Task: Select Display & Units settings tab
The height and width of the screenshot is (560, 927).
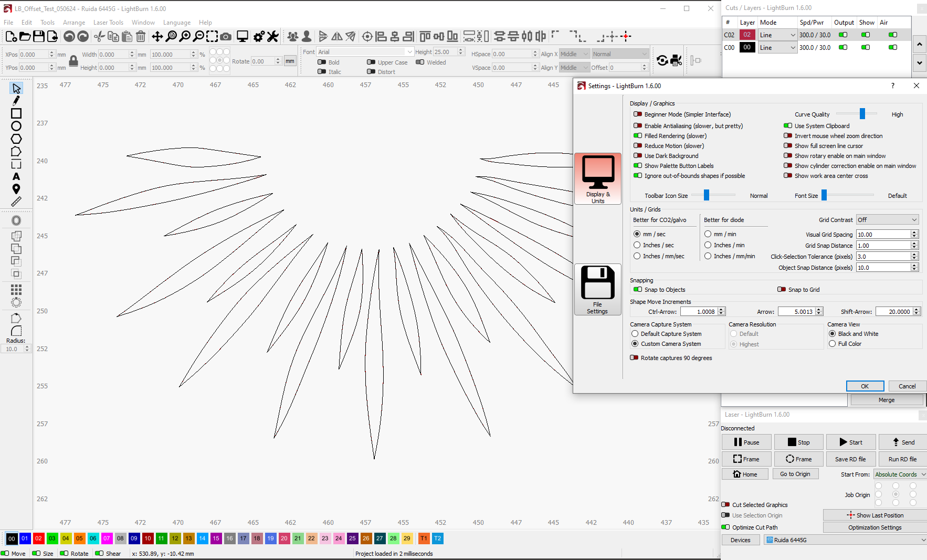Action: [x=598, y=179]
